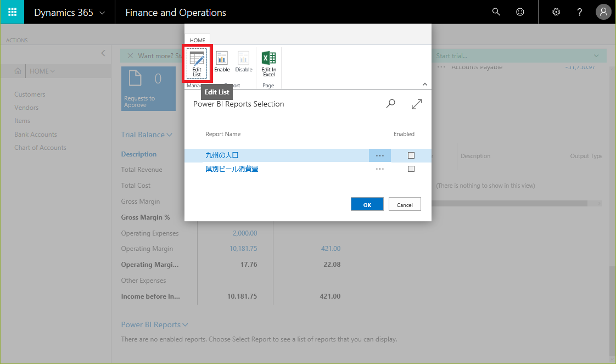The height and width of the screenshot is (364, 616).
Task: Close the Want more notification with X
Action: click(130, 56)
